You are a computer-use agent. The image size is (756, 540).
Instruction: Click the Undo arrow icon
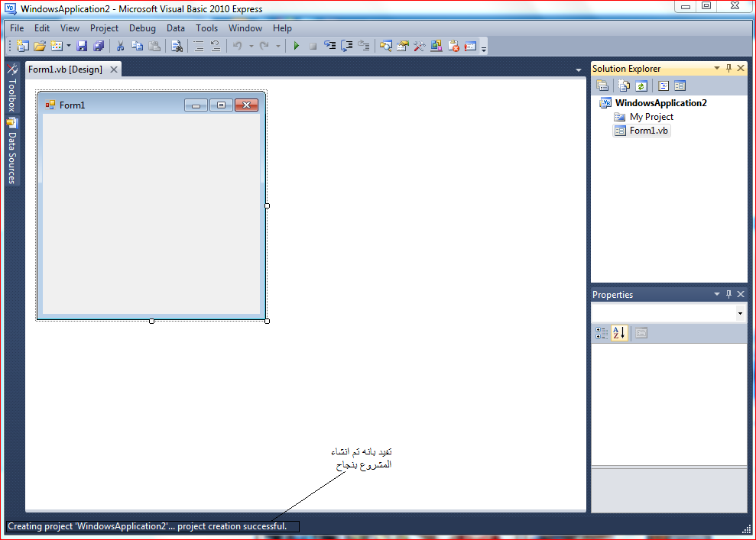tap(237, 46)
